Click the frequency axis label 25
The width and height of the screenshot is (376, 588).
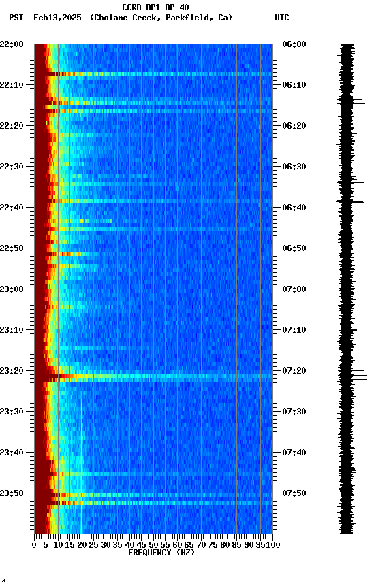94,545
